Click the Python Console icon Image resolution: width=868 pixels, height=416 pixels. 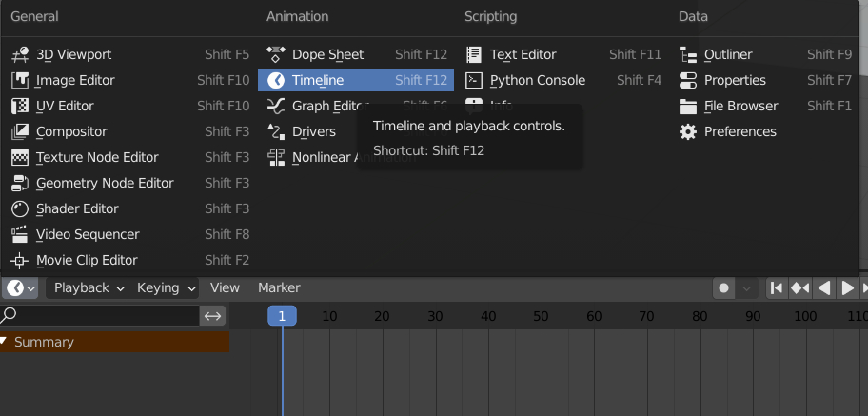[474, 81]
